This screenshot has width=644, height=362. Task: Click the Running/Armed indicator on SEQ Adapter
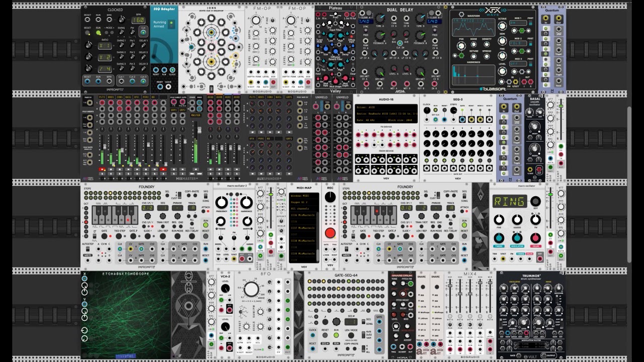(172, 24)
